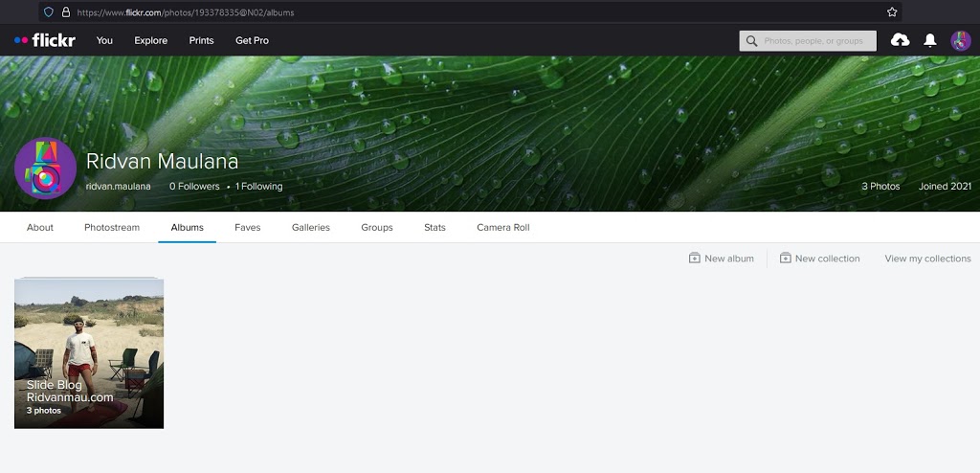
Task: Click the browser tracking protection shield icon
Action: [49, 11]
